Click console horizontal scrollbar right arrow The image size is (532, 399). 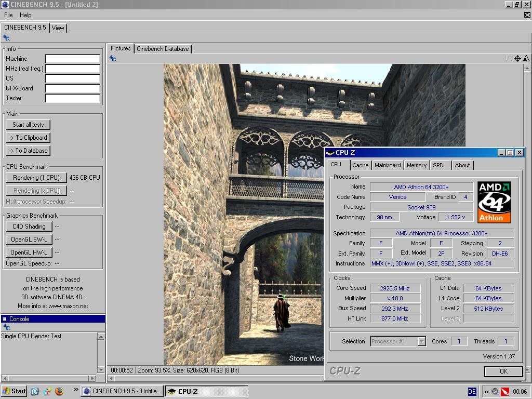[x=92, y=378]
